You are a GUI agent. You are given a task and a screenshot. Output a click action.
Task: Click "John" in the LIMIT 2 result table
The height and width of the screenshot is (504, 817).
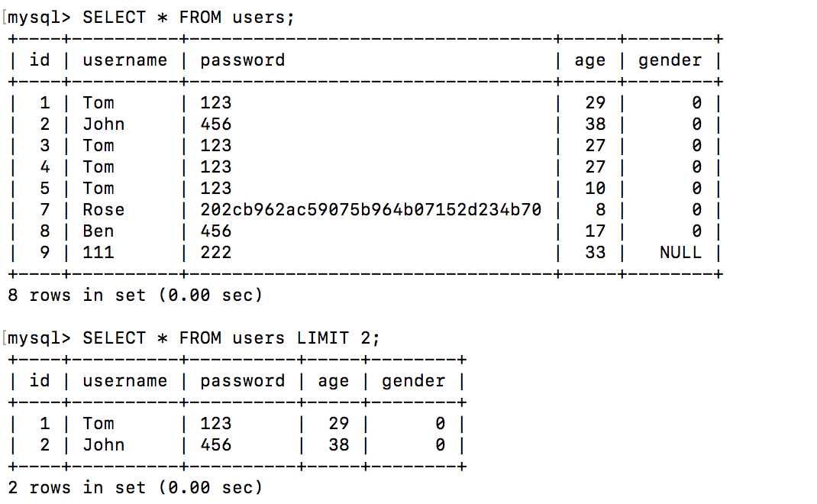[x=103, y=445]
